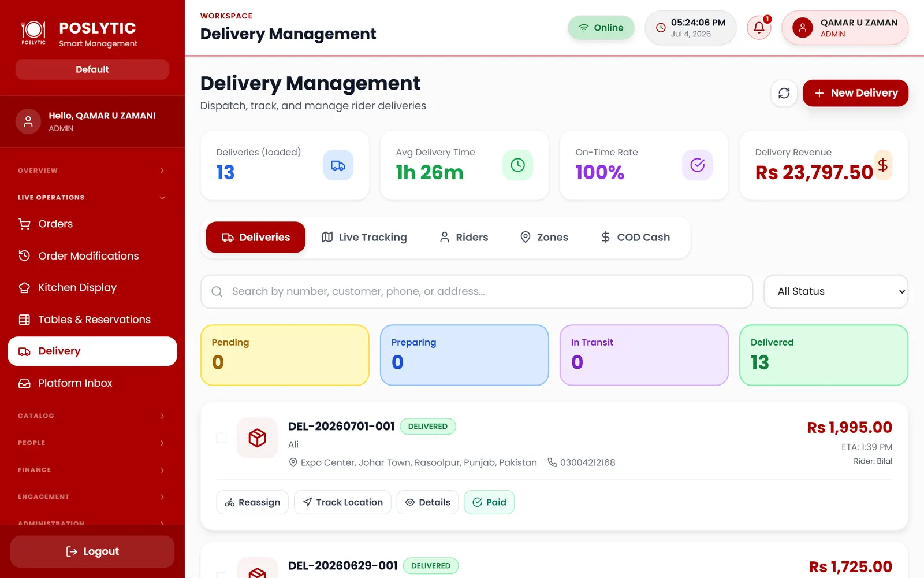924x578 pixels.
Task: Click the package icon of DEL-20260701-001
Action: (257, 438)
